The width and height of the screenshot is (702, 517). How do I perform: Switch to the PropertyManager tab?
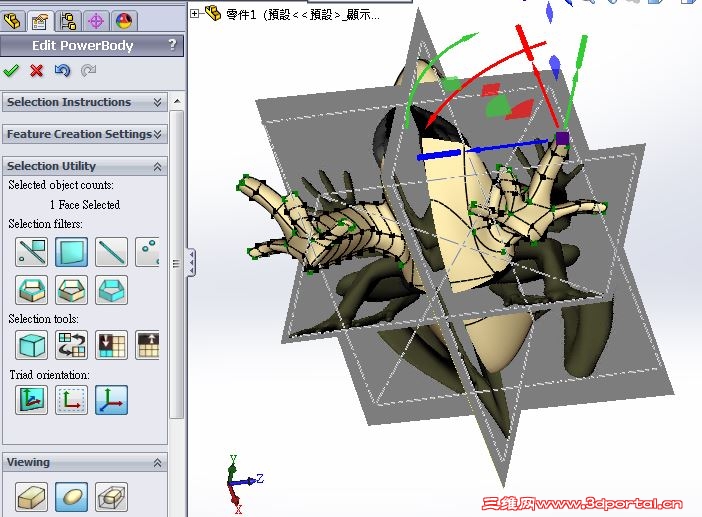click(40, 21)
